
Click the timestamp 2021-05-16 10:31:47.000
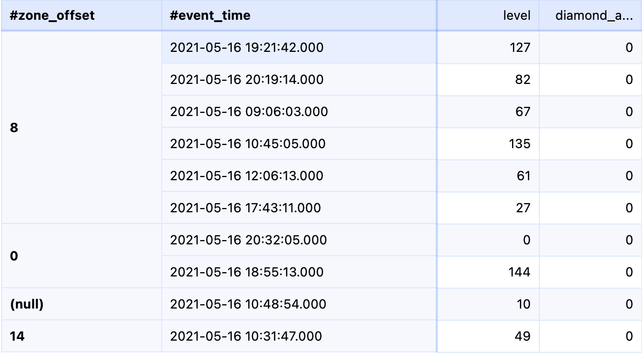click(x=248, y=336)
